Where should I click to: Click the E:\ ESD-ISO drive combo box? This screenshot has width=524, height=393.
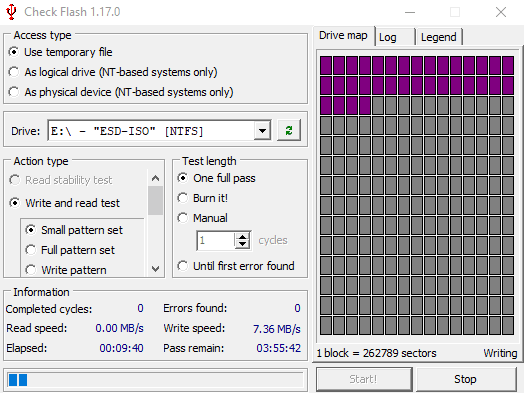[159, 131]
